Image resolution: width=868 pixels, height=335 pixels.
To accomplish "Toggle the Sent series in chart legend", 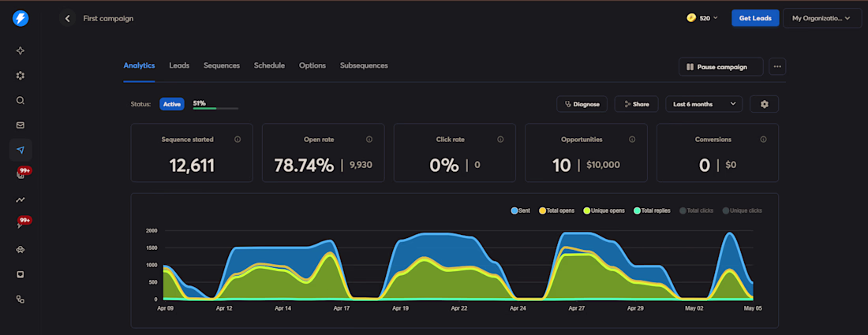I will coord(520,210).
